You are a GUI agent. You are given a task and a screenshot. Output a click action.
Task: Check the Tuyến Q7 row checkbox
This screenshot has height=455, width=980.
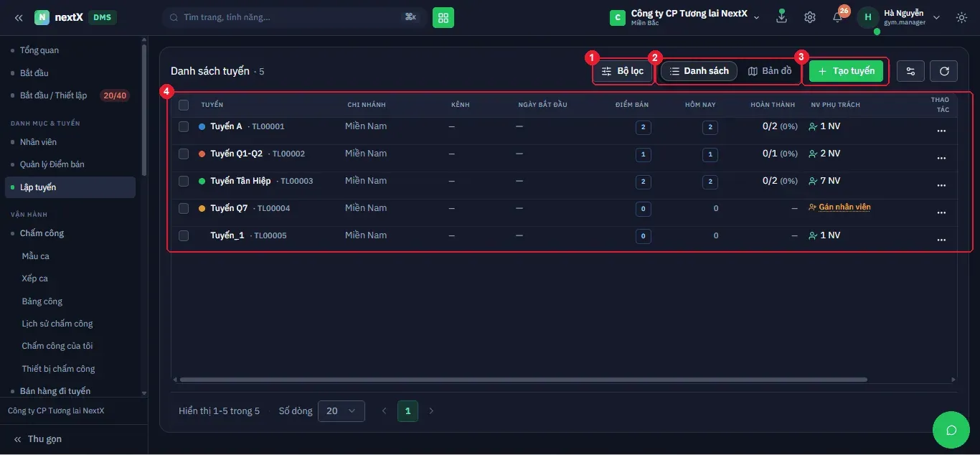coord(184,208)
